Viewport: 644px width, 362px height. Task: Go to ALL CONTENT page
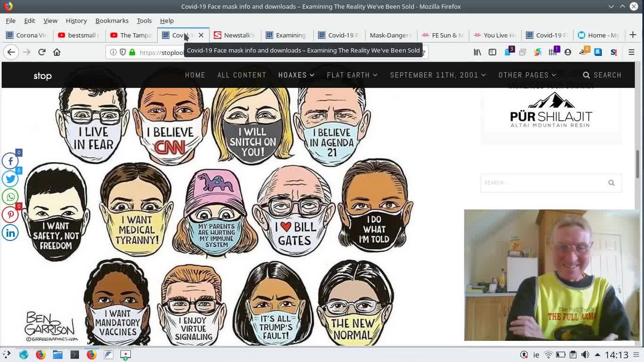pos(242,75)
